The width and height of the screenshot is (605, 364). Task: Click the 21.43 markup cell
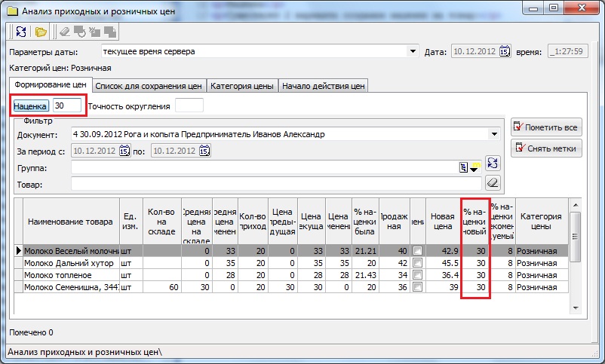click(365, 275)
